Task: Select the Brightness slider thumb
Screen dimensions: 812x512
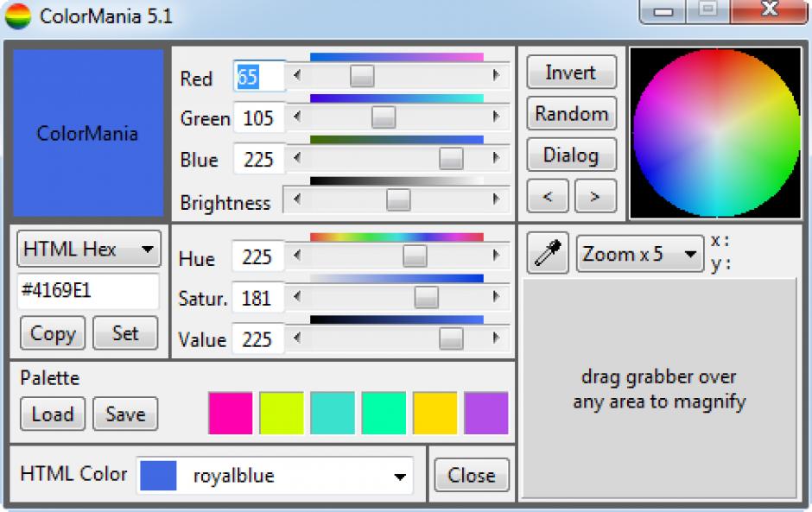Action: click(398, 199)
